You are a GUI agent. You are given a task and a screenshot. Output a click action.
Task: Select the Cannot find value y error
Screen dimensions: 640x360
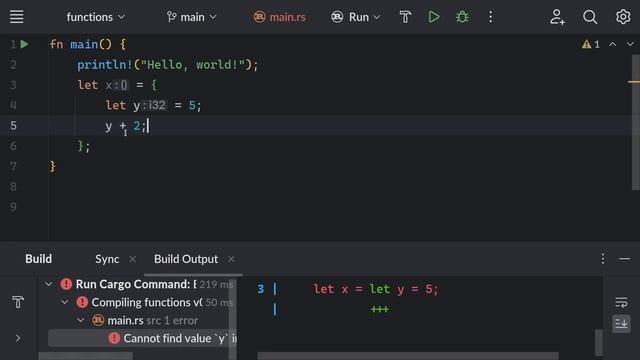[142, 338]
